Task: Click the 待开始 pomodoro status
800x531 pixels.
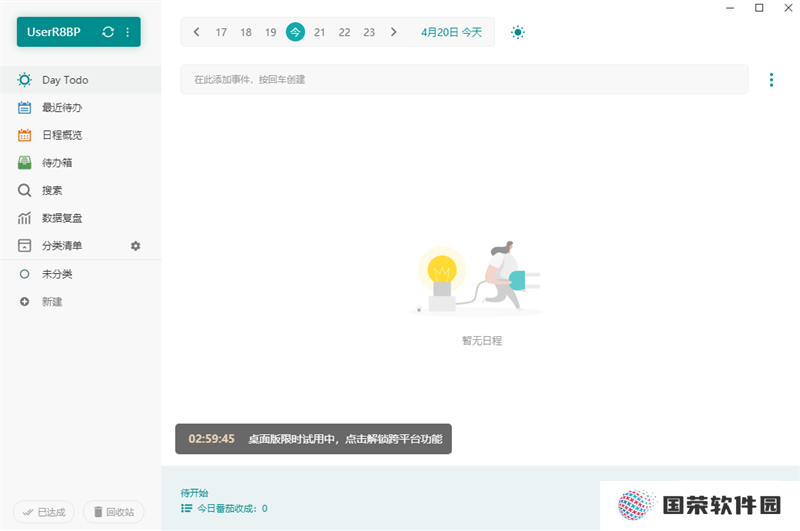Action: [194, 493]
